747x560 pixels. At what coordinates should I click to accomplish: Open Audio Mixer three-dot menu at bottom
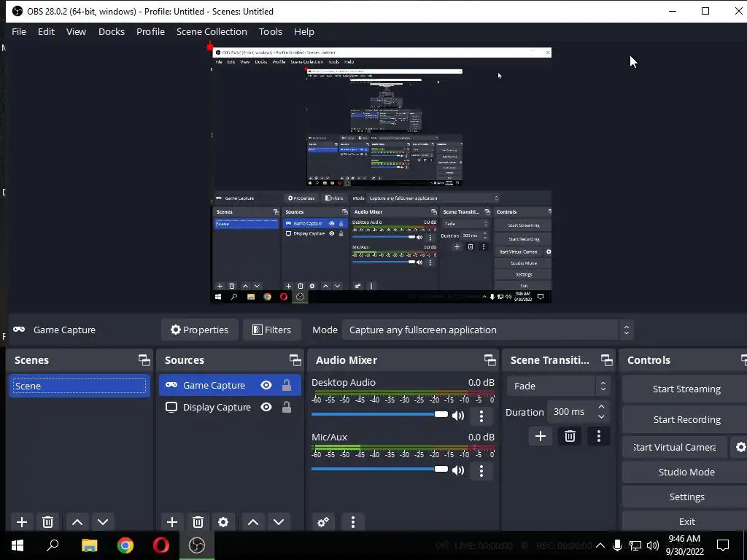pos(352,522)
